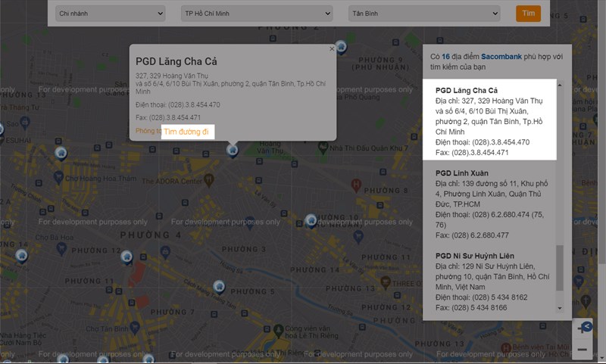The width and height of the screenshot is (606, 364).
Task: Click the results list scroll up arrow
Action: coord(560,85)
